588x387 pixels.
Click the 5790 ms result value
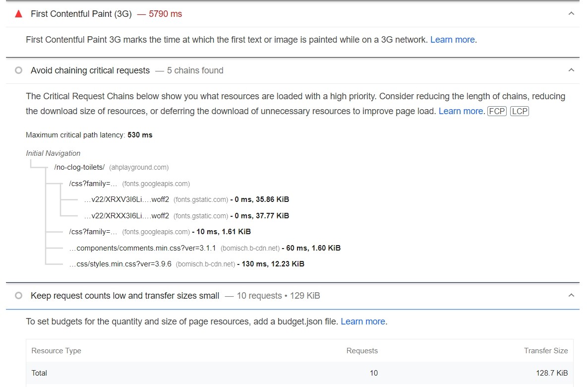tap(166, 14)
